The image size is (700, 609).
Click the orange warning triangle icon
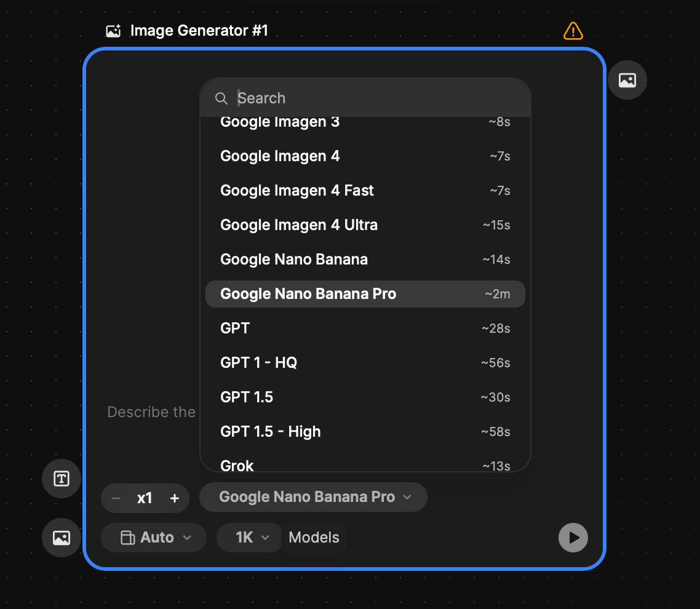pyautogui.click(x=573, y=30)
